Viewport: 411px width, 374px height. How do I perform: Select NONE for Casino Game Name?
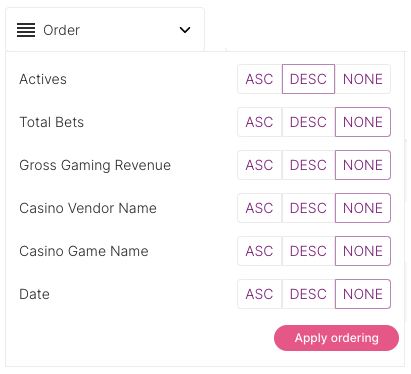(x=363, y=251)
